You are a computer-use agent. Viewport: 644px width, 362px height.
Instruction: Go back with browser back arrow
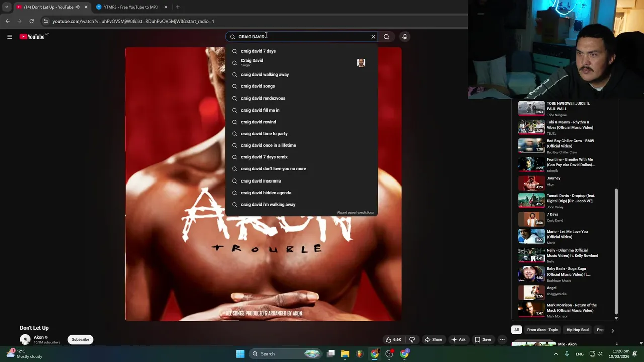pyautogui.click(x=7, y=21)
